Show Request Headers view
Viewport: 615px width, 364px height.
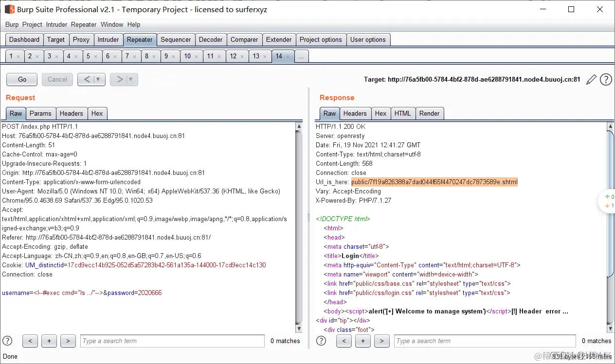pyautogui.click(x=71, y=113)
